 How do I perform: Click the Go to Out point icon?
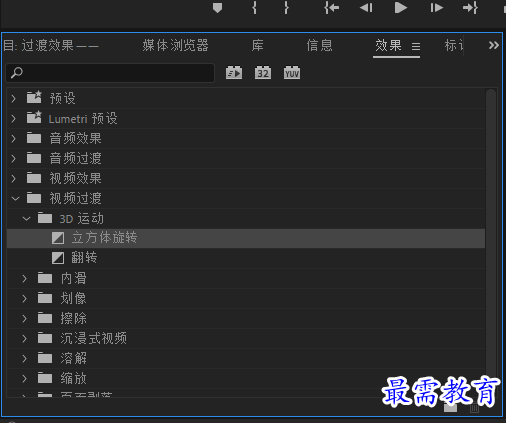(470, 8)
